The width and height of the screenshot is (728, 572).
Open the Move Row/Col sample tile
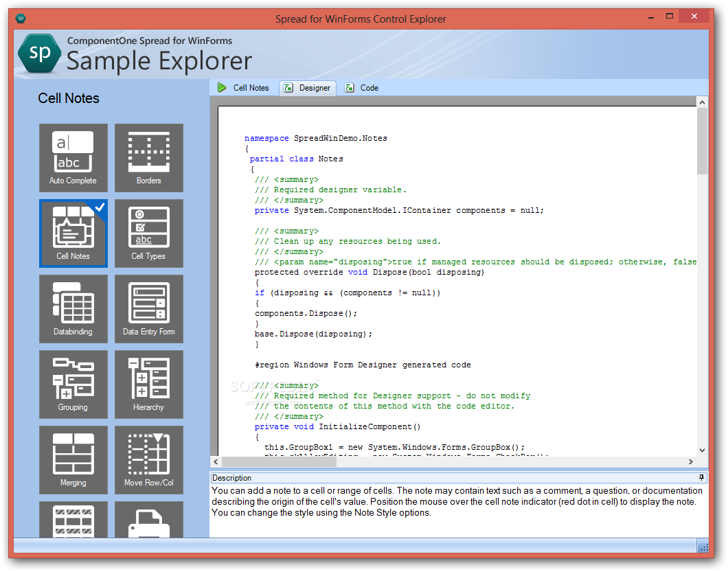point(149,460)
